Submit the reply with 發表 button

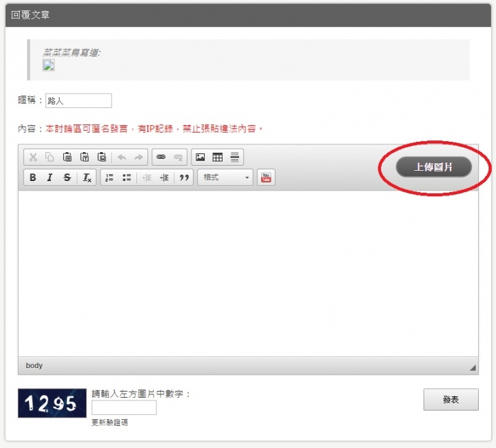(x=451, y=400)
